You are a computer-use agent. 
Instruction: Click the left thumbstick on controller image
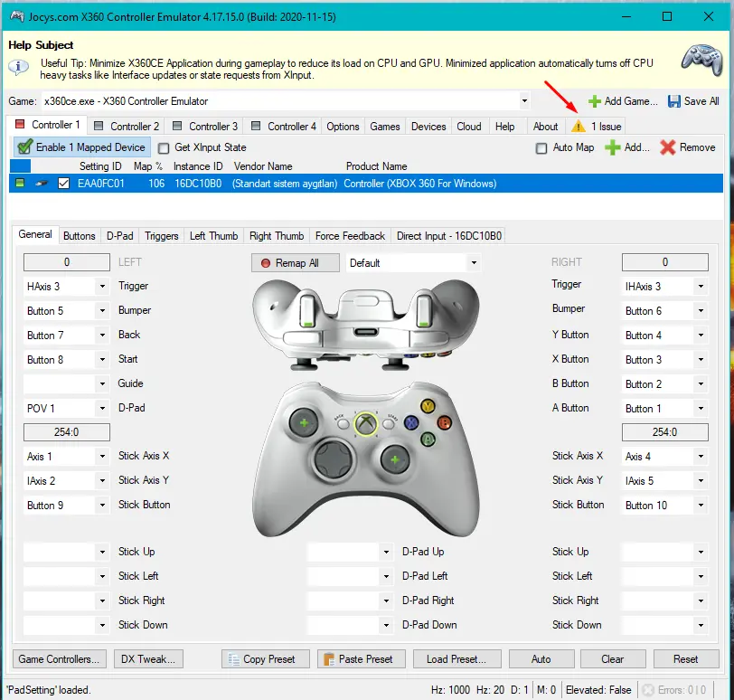click(x=304, y=423)
